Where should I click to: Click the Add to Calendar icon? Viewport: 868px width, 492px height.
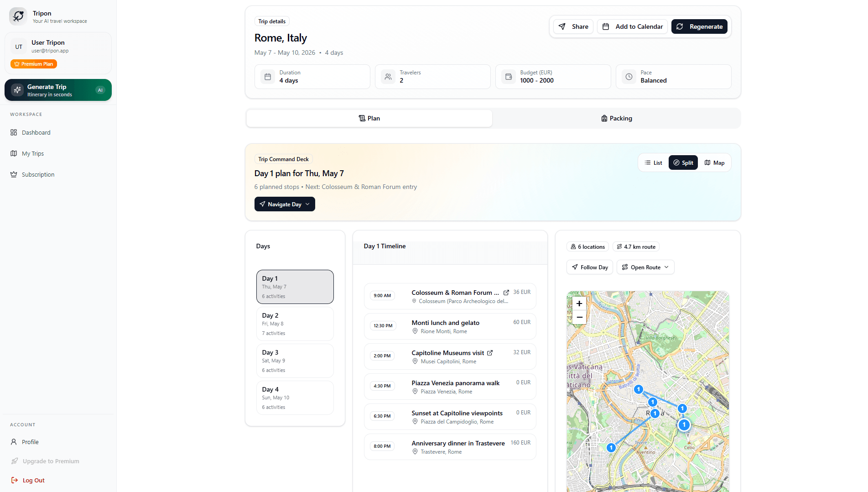click(x=606, y=26)
